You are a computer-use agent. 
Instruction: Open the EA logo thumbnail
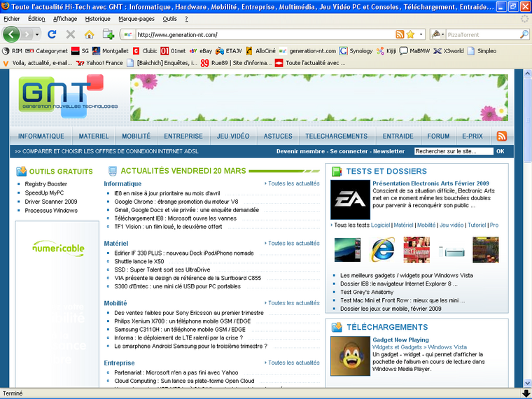point(350,199)
